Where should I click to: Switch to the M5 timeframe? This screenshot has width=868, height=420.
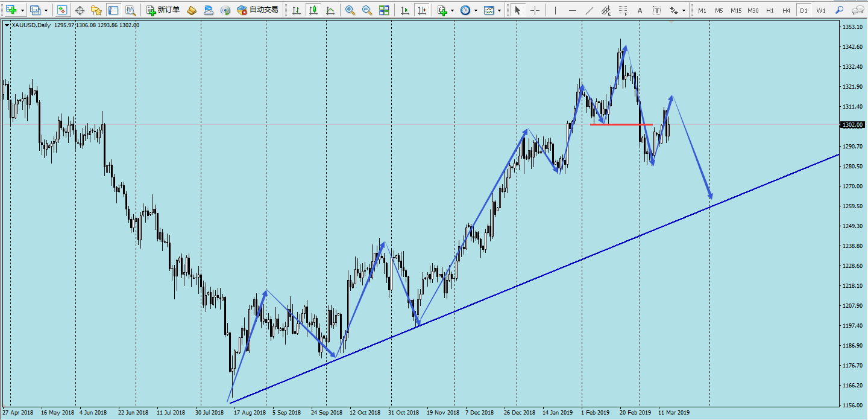(x=719, y=10)
